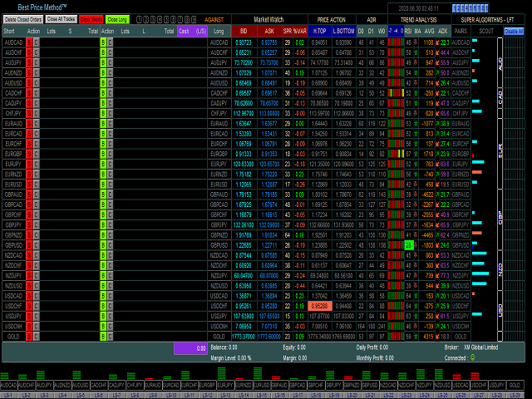Click the red S sell icon for AUDCAD
This screenshot has height=399, width=532.
point(30,42)
